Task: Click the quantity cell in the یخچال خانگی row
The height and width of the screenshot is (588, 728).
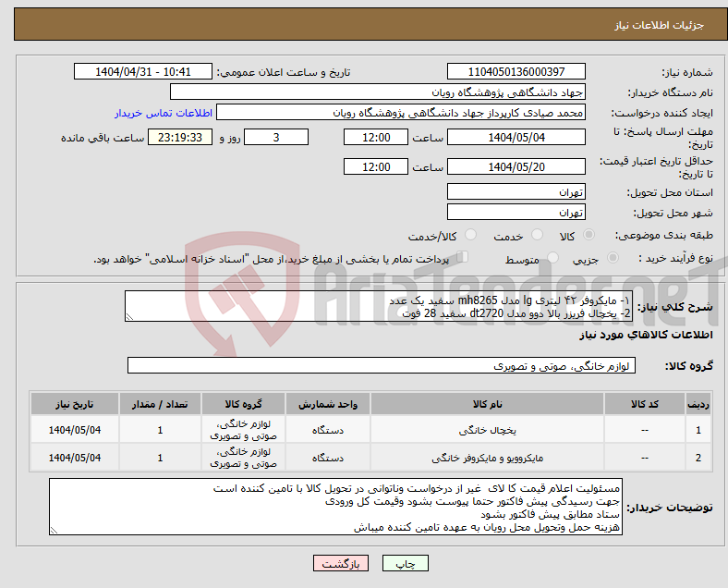Action: [160, 430]
